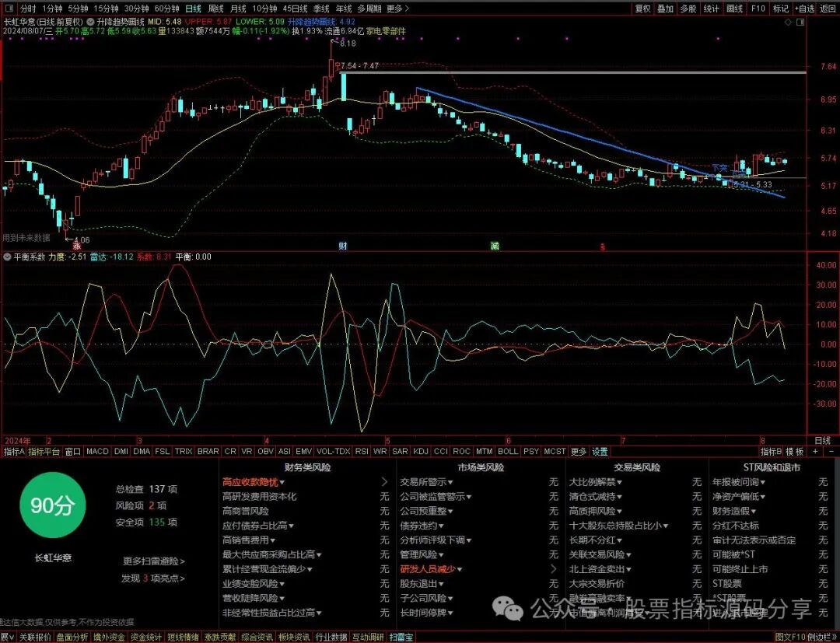Select the 1分钟 period
The width and height of the screenshot is (840, 643).
[52, 9]
